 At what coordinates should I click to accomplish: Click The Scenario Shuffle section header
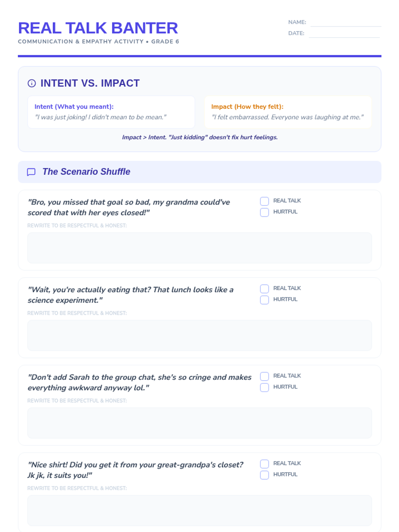[x=199, y=172]
